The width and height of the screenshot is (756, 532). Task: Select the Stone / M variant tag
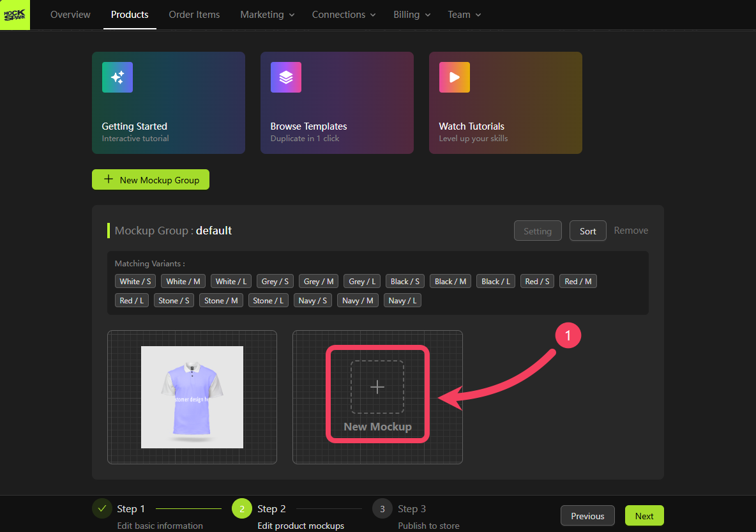pyautogui.click(x=221, y=300)
